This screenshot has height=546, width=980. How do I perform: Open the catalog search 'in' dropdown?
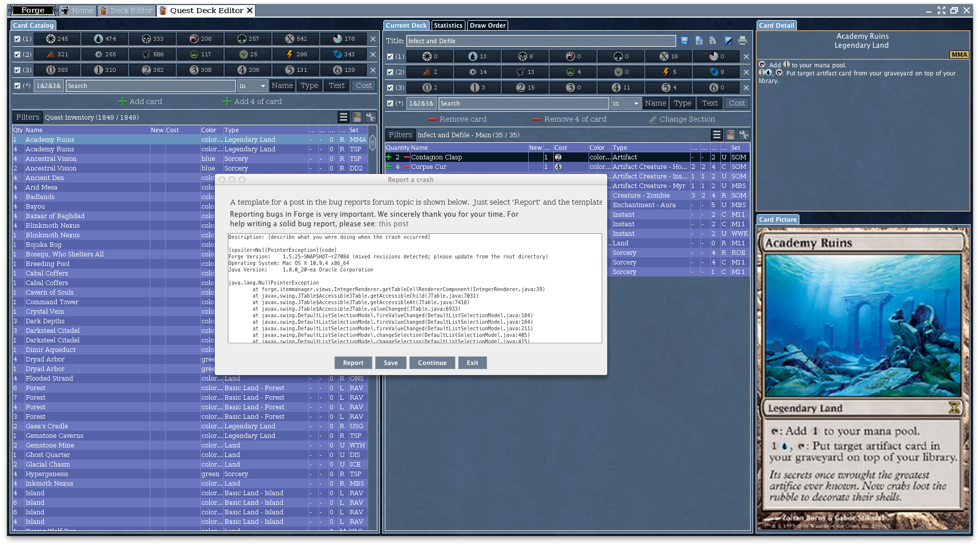(253, 86)
